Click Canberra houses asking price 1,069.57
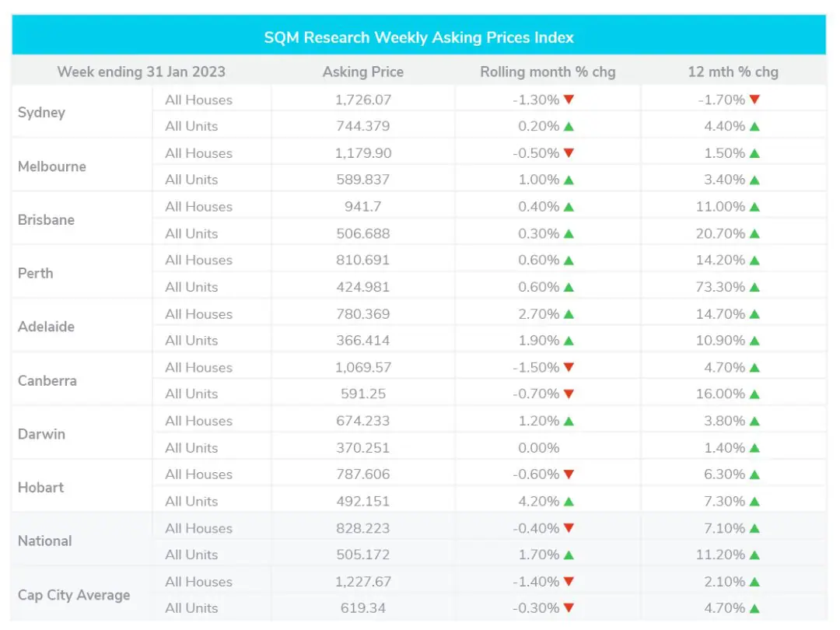The height and width of the screenshot is (630, 840). [363, 367]
